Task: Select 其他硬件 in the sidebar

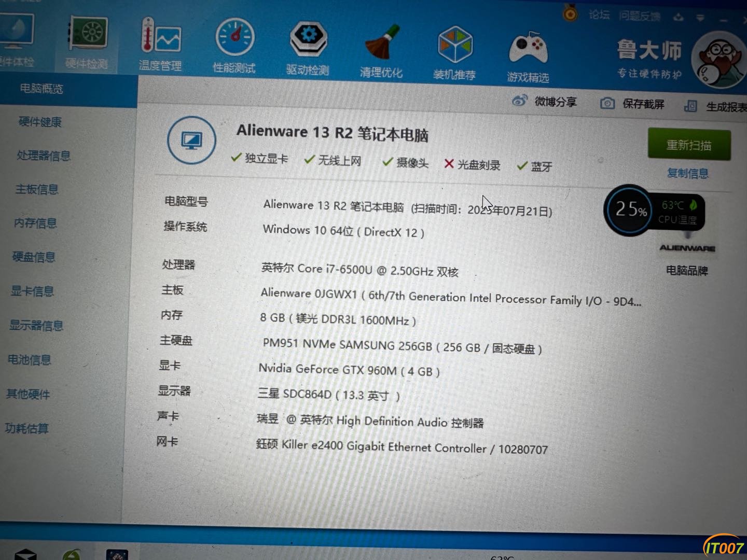Action: pyautogui.click(x=28, y=394)
